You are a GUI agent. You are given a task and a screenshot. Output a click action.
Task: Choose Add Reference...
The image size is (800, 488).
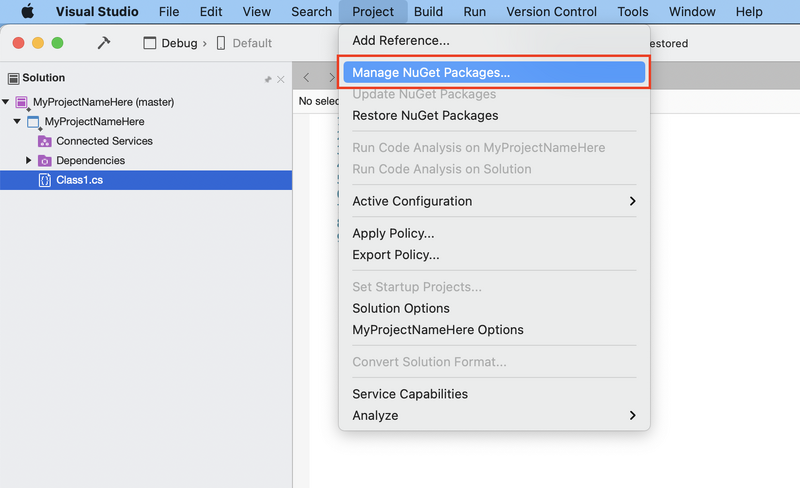pos(494,40)
